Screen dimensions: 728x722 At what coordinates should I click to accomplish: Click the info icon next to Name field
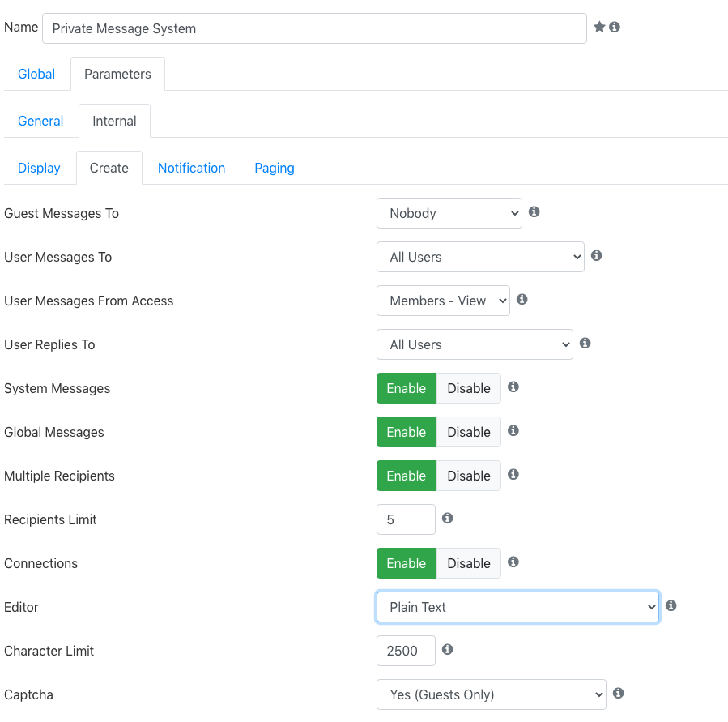coord(615,27)
